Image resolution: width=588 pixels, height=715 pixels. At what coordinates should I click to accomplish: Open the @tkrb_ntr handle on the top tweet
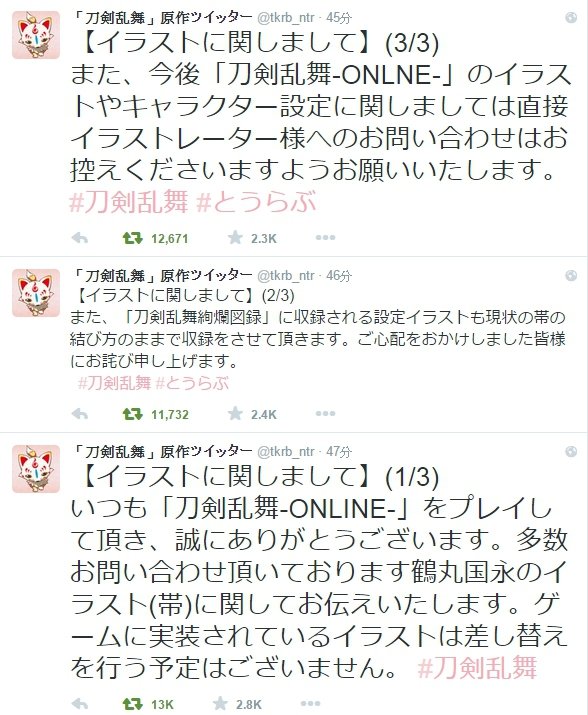[x=286, y=18]
